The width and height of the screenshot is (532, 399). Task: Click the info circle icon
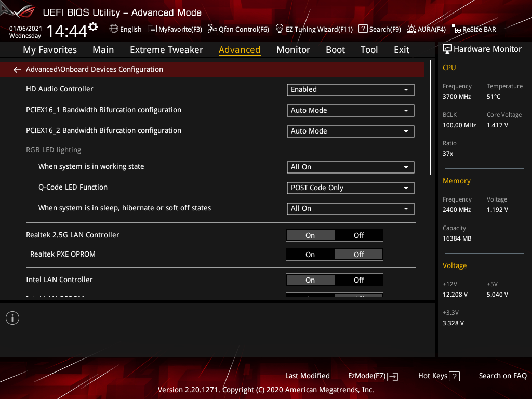point(12,318)
